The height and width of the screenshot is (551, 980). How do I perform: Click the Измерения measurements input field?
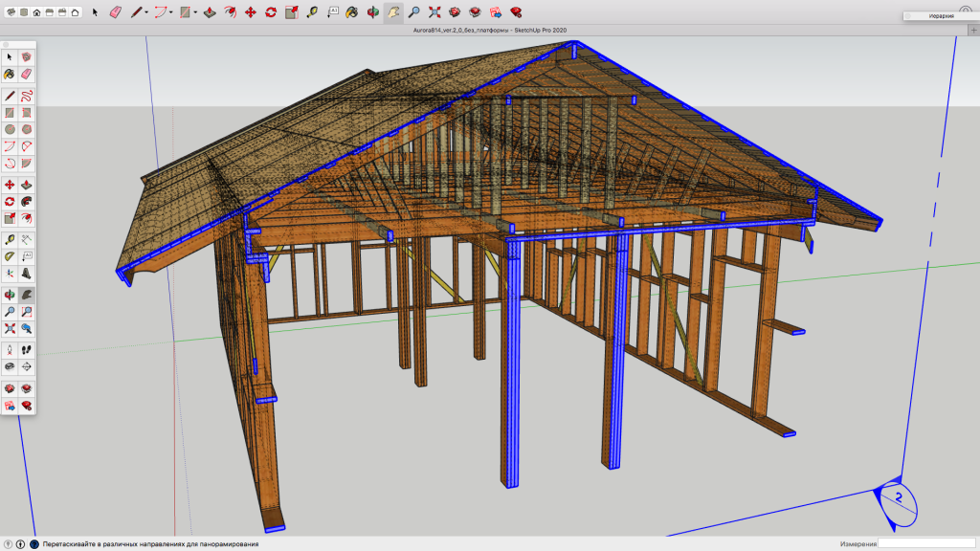pos(925,544)
